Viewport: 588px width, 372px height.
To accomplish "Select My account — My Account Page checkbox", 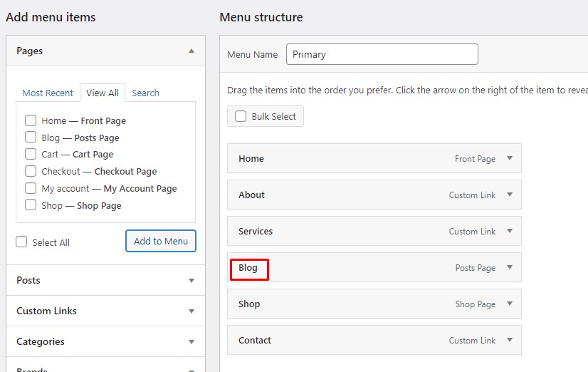I will 31,187.
